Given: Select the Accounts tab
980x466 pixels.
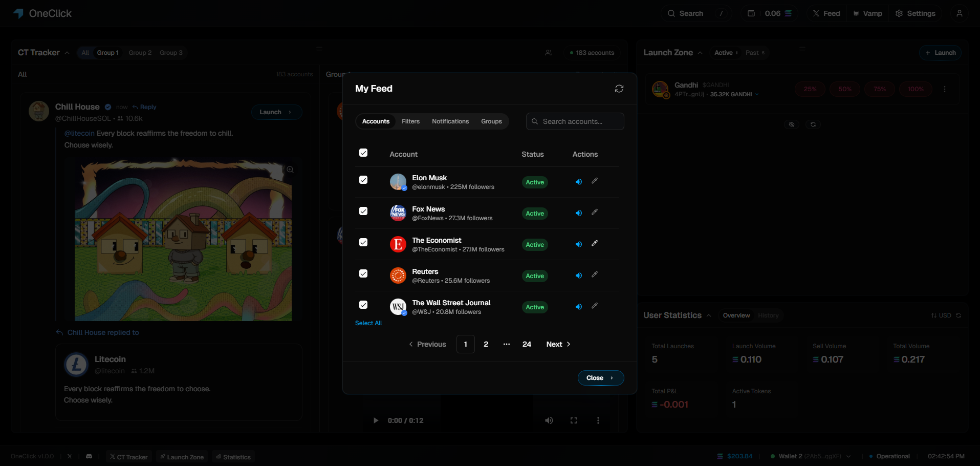Looking at the screenshot, I should coord(376,121).
